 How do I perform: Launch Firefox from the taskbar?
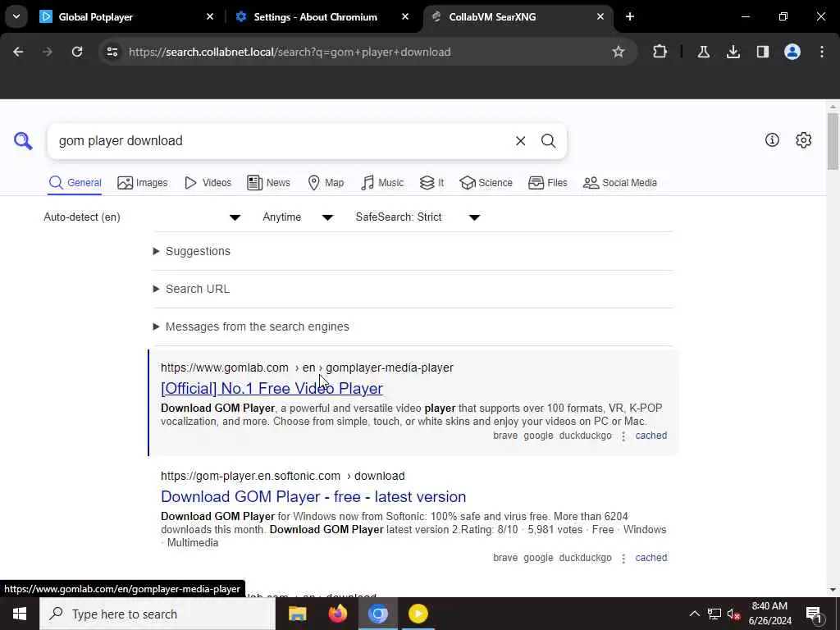coord(337,614)
